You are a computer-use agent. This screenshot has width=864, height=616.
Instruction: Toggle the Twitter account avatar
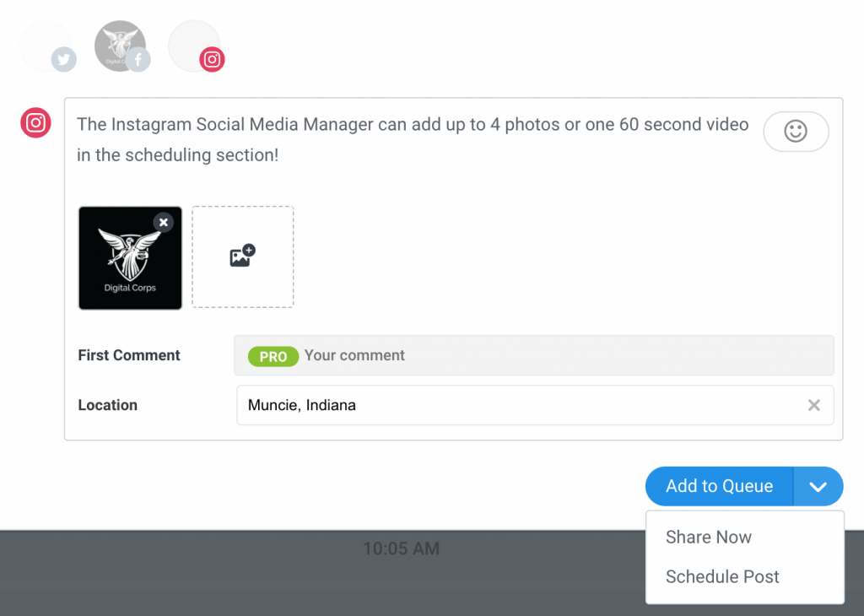pos(46,46)
